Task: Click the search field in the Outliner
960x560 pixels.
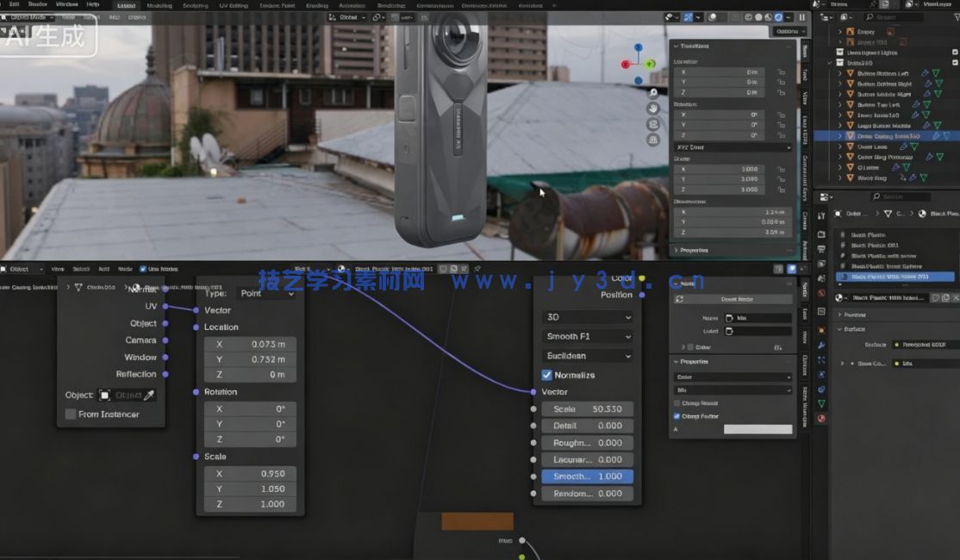Action: click(x=896, y=16)
